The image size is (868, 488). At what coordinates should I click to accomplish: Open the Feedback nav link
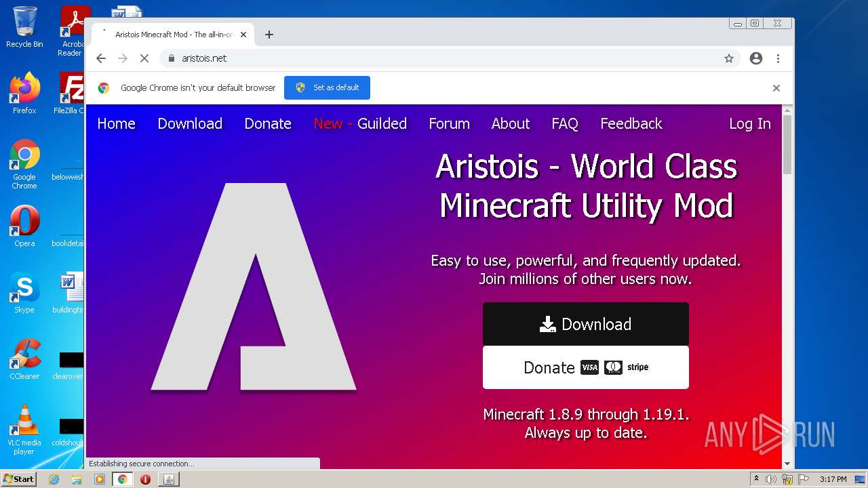pyautogui.click(x=631, y=123)
